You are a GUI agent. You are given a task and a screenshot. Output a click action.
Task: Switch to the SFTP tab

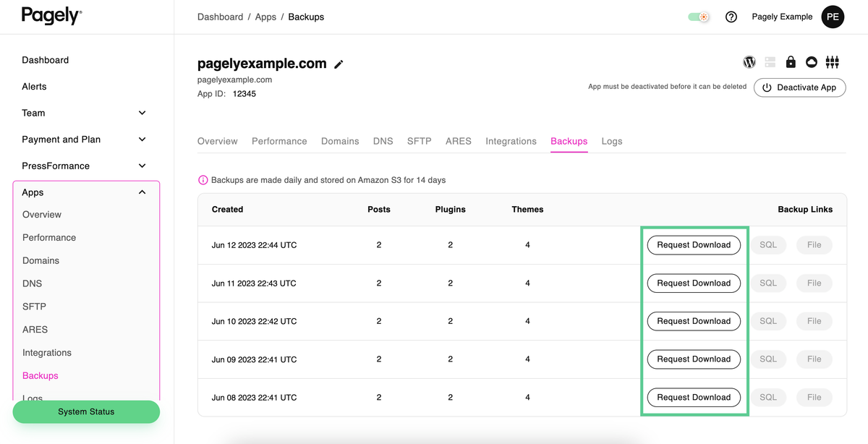420,141
